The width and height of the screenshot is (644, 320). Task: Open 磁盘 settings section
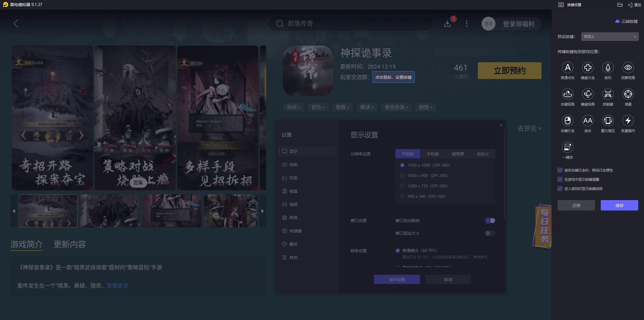[x=307, y=191]
